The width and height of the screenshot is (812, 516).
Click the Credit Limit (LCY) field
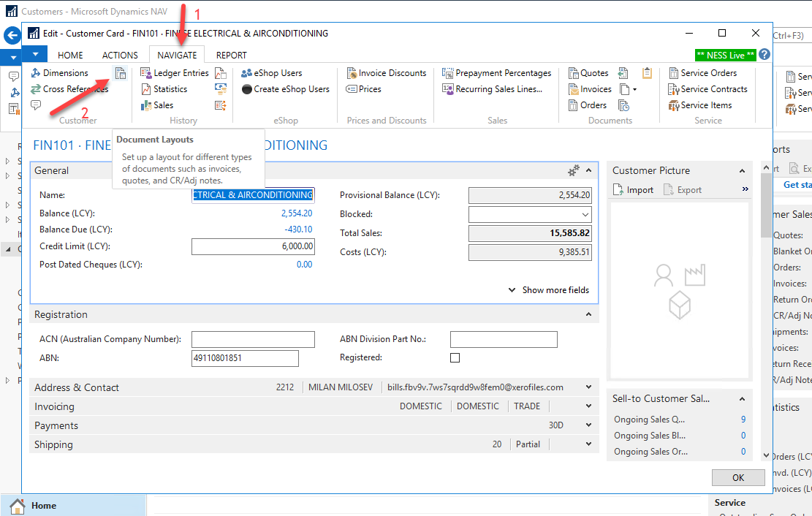pyautogui.click(x=253, y=246)
